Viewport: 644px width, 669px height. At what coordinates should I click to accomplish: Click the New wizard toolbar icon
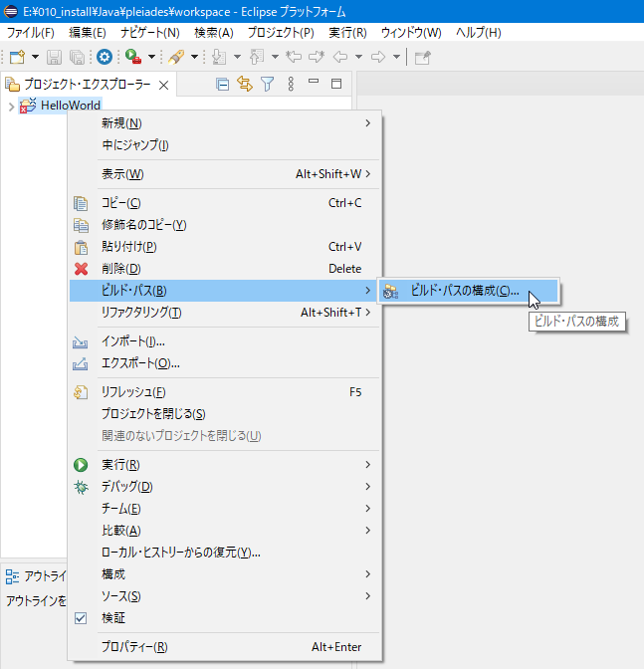[18, 57]
